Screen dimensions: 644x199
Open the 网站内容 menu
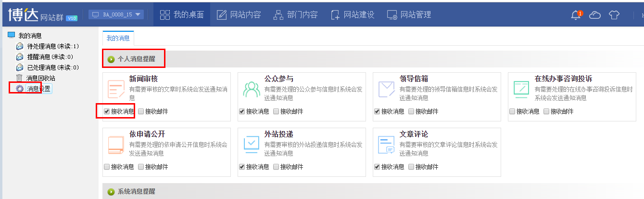click(x=239, y=14)
